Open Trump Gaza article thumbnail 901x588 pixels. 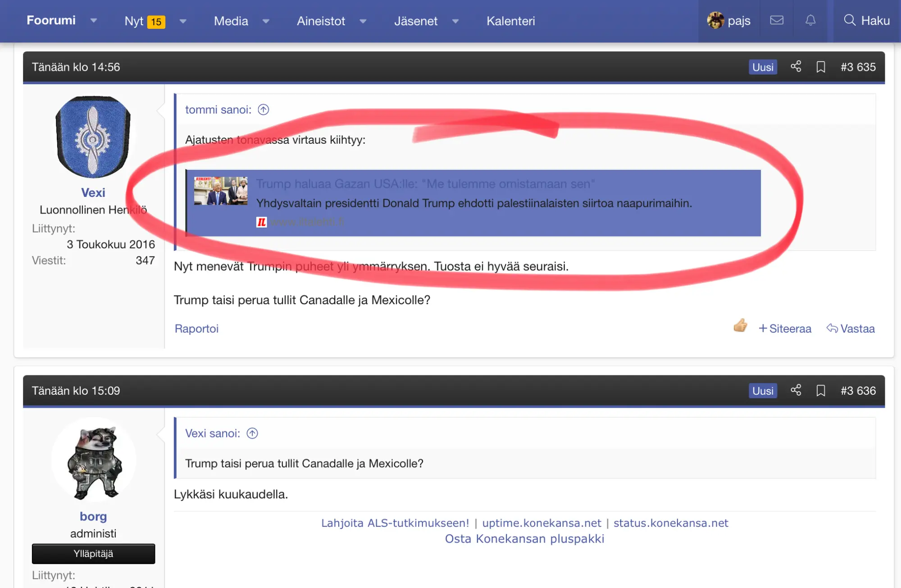coord(221,191)
